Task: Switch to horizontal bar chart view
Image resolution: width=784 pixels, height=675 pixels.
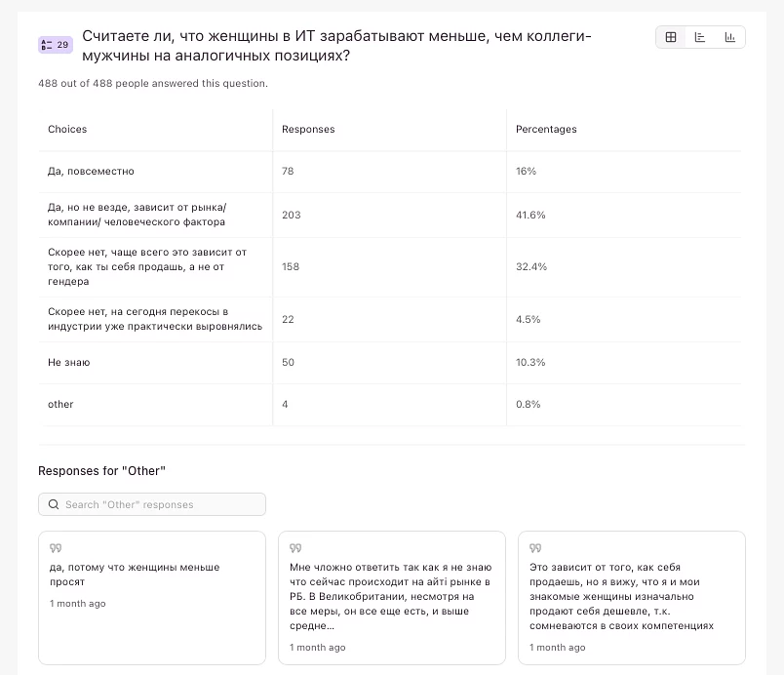Action: [700, 37]
